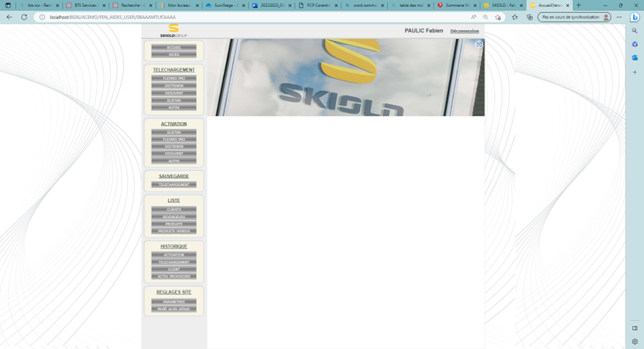
Task: Click the browser back arrow
Action: 9,17
